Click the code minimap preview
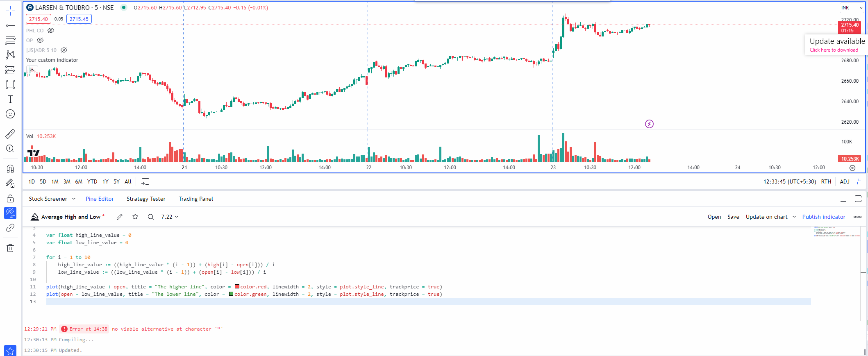 point(836,232)
